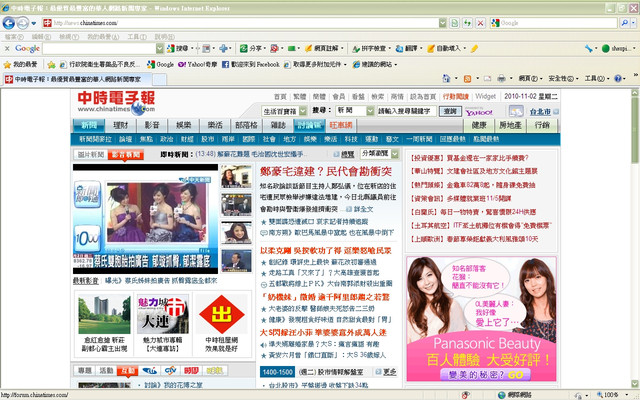
Task: Click the Print icon in IE command bar
Action: (x=501, y=78)
